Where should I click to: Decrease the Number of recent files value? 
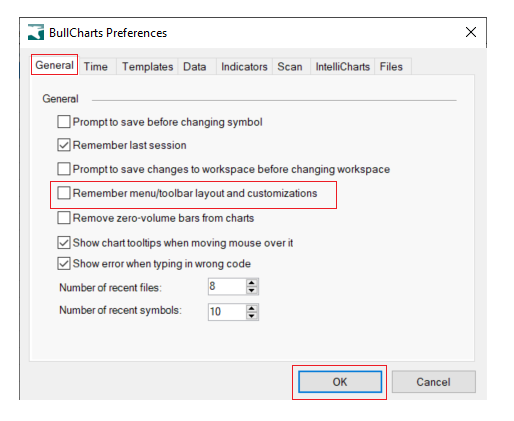[x=252, y=290]
